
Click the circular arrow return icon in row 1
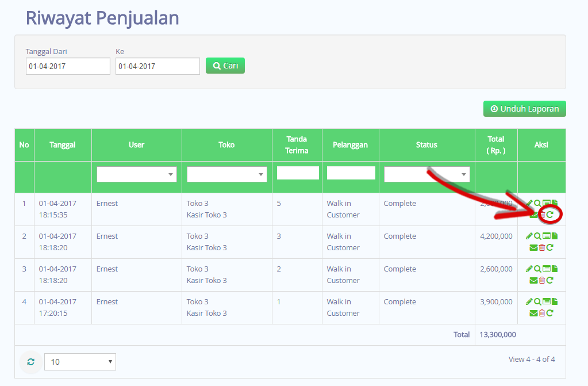coord(550,215)
